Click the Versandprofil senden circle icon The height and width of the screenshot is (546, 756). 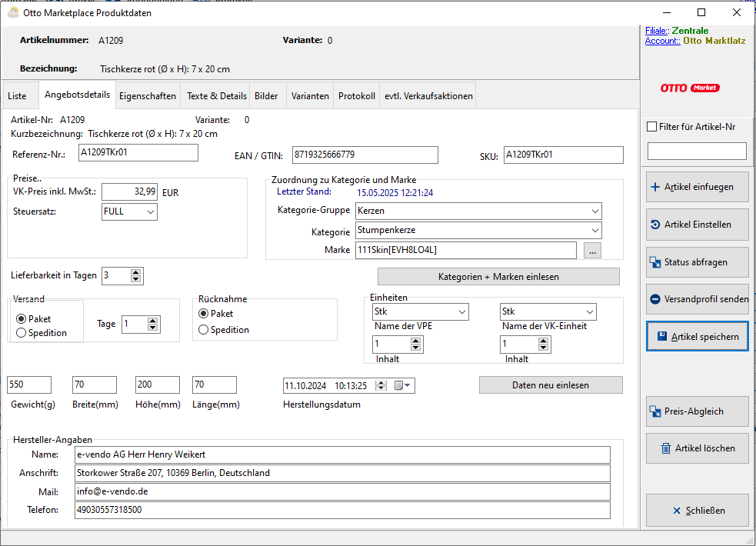[655, 299]
